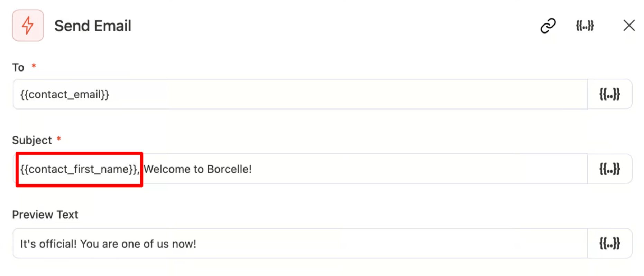This screenshot has height=276, width=644.
Task: Open merge tag picker for Preview Text
Action: 609,244
